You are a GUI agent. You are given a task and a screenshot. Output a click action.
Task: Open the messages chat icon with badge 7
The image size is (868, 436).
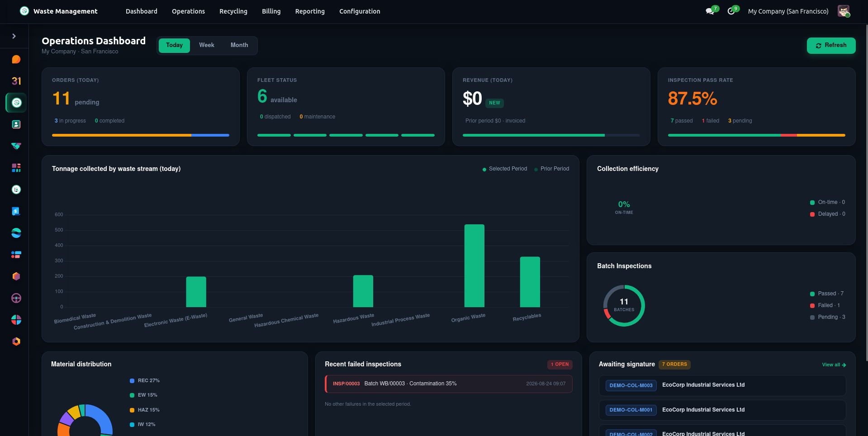710,11
